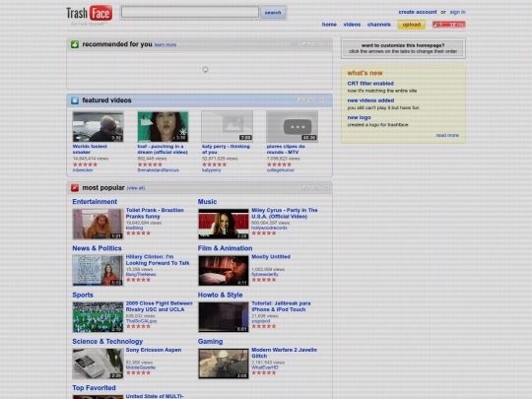Screen dimensions: 532x399
Task: Open the Worlds fastest smoker thumbnail
Action: (x=99, y=126)
